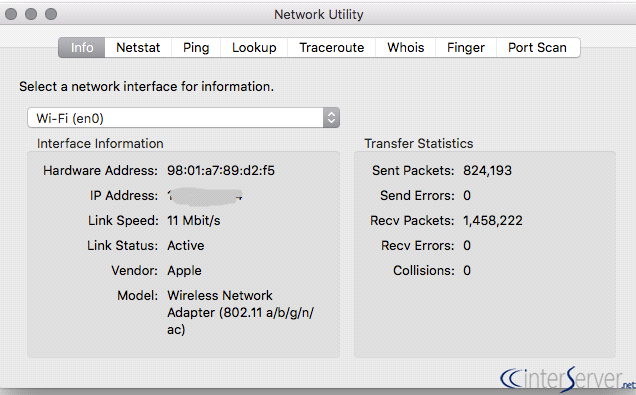Switch to the Info tab
The image size is (636, 395).
pyautogui.click(x=82, y=47)
